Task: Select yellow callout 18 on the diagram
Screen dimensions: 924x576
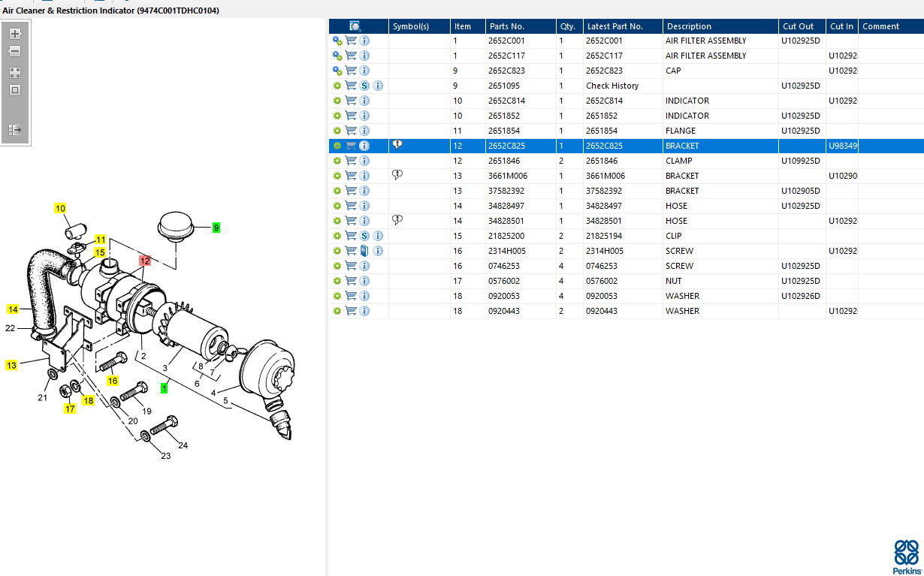Action: click(89, 400)
